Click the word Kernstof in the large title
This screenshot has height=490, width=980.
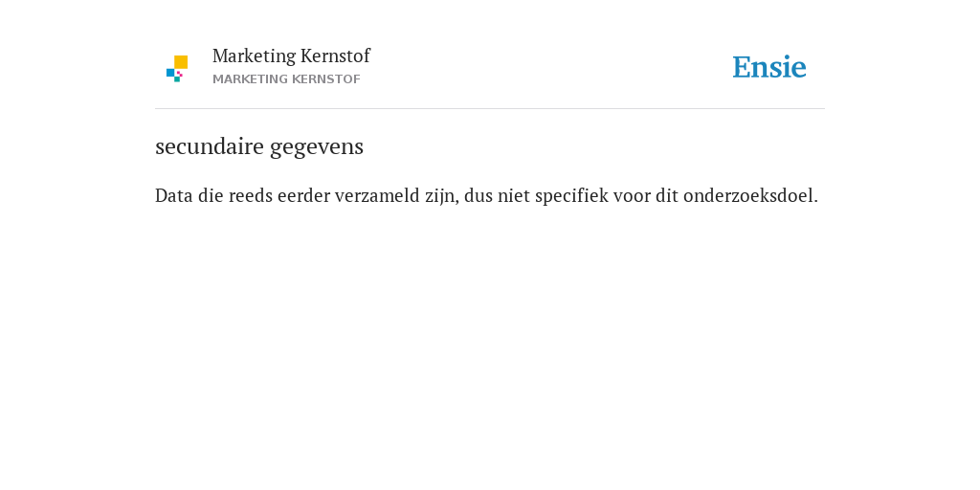335,56
